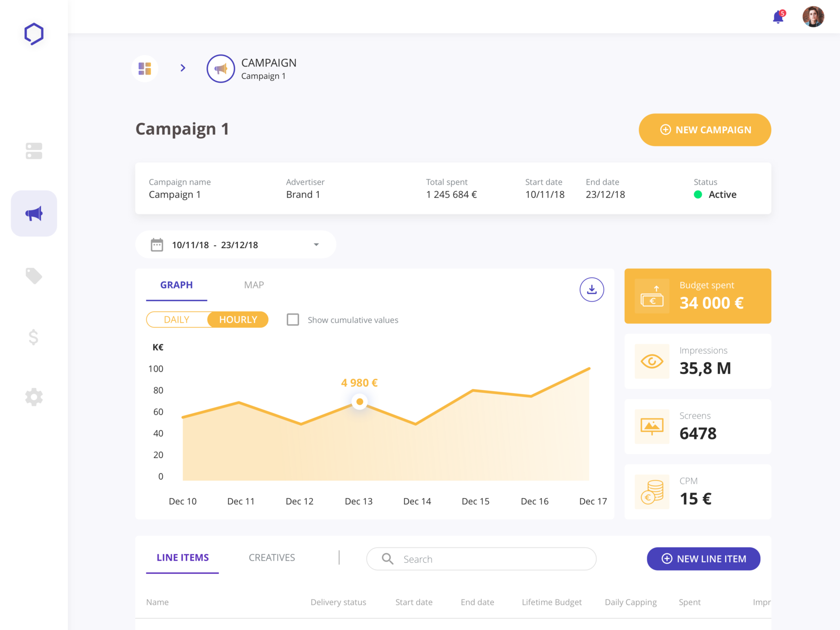Sort by Daily Capping column

click(631, 602)
